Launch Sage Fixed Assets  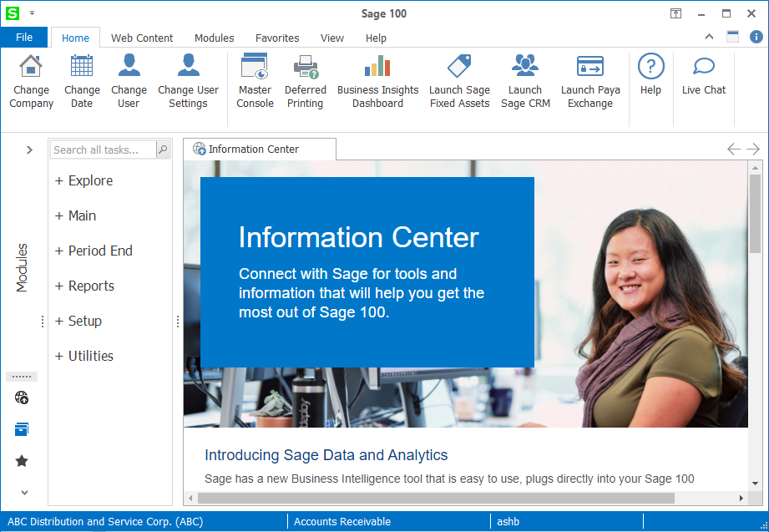click(459, 67)
